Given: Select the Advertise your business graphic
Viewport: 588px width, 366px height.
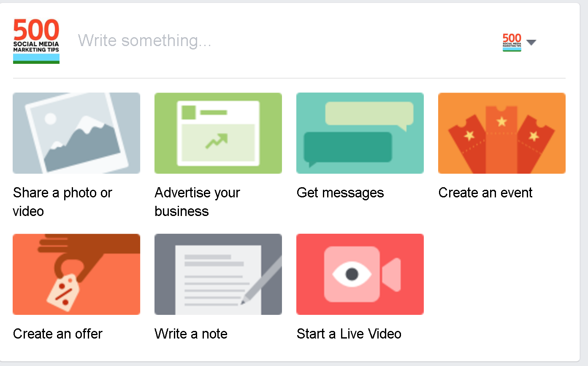Looking at the screenshot, I should click(218, 133).
